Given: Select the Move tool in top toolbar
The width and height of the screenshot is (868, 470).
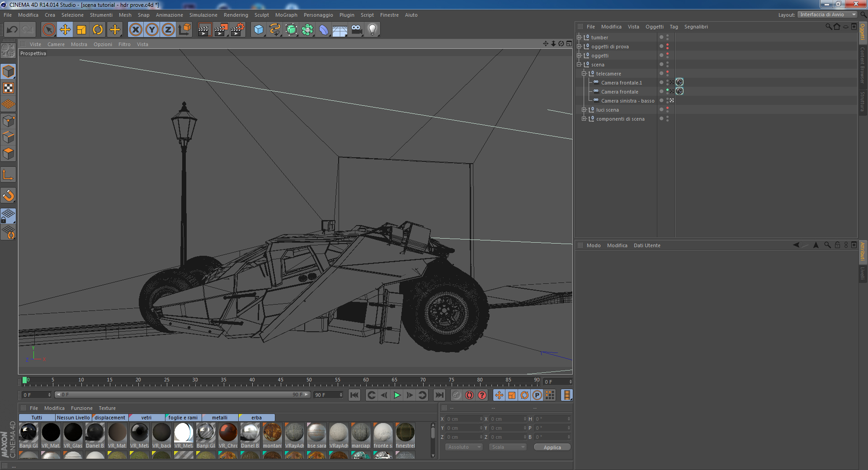Looking at the screenshot, I should pos(65,30).
